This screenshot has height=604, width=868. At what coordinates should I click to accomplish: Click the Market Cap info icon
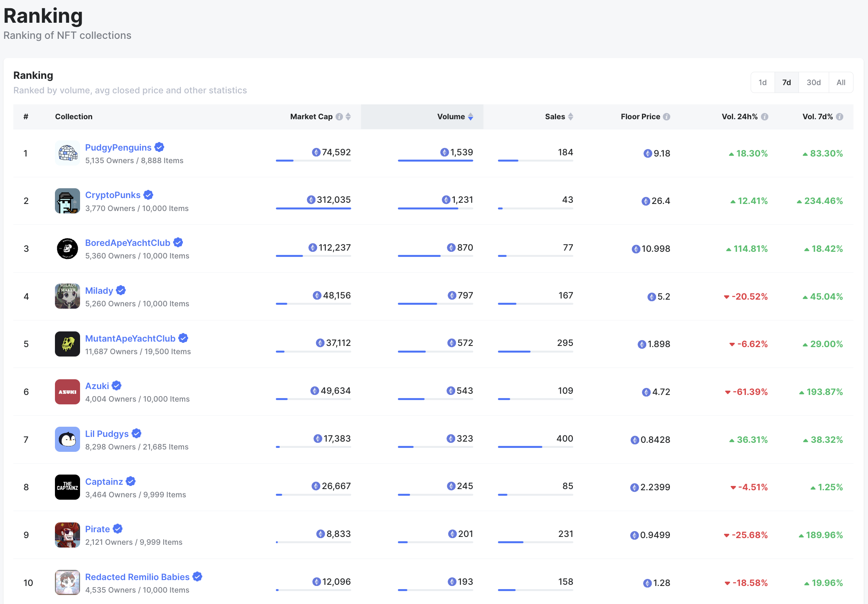(x=339, y=117)
